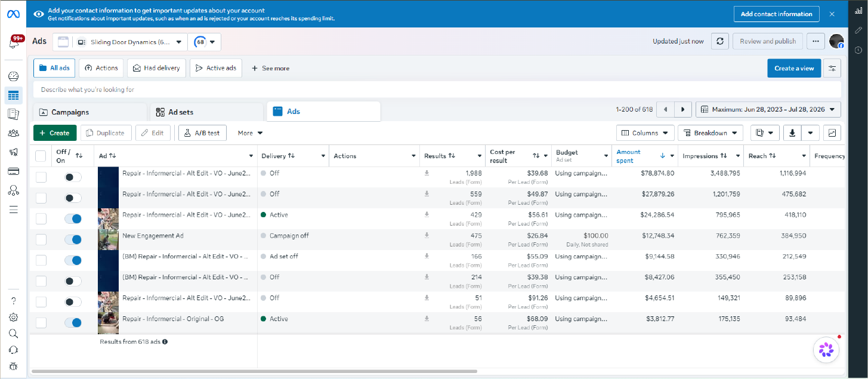
Task: Open the Columns dropdown
Action: point(645,133)
